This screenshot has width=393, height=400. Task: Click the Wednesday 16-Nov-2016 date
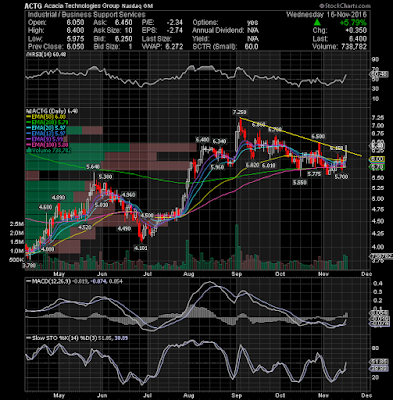(326, 15)
